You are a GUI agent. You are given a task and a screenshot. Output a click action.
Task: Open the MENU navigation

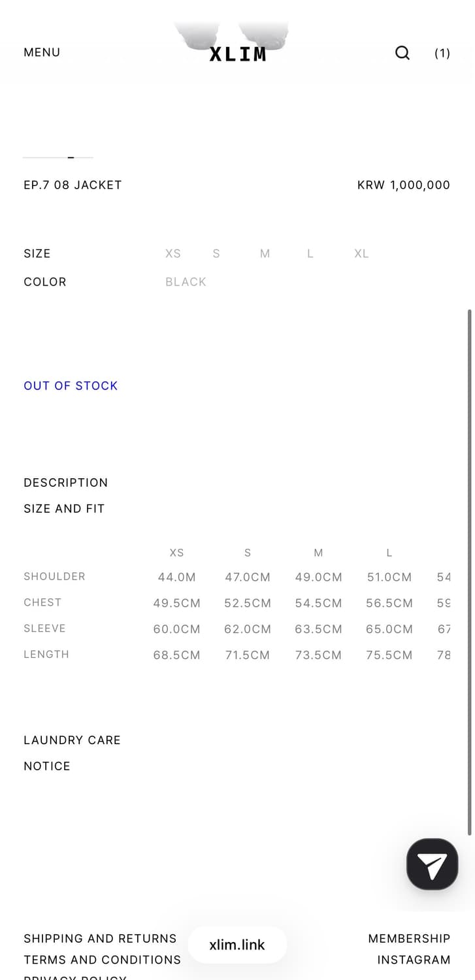coord(42,52)
